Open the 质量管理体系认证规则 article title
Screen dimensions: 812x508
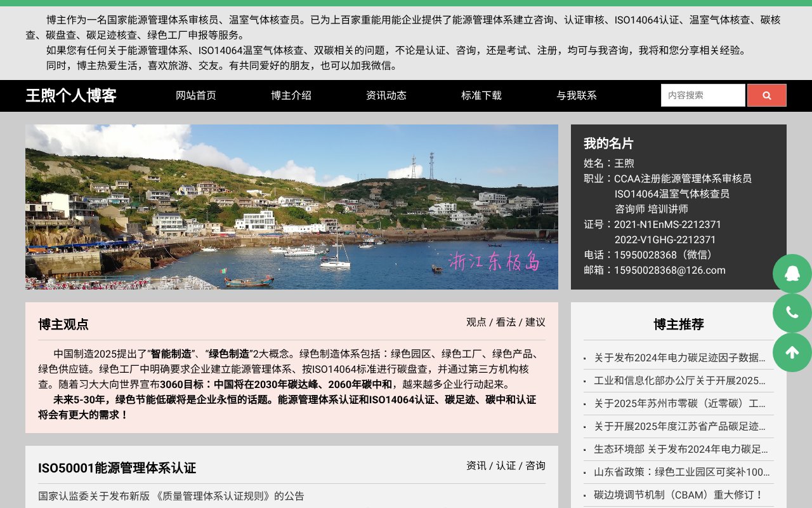171,497
